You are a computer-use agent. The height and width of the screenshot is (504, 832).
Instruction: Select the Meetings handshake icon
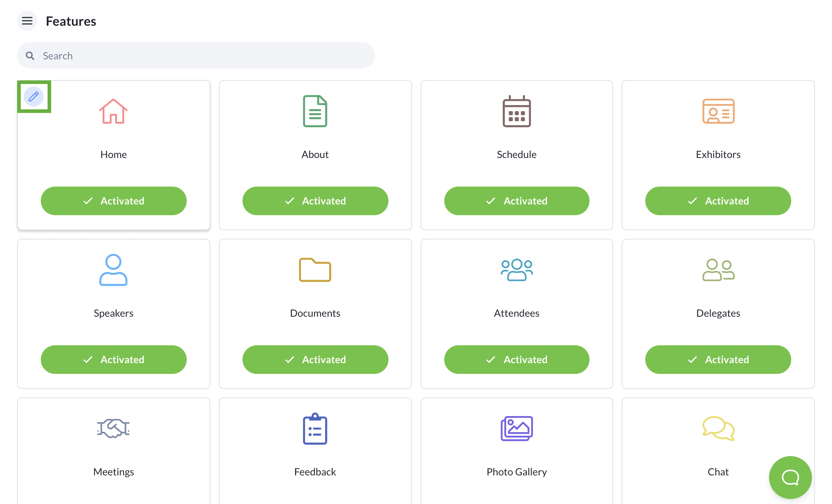point(113,428)
